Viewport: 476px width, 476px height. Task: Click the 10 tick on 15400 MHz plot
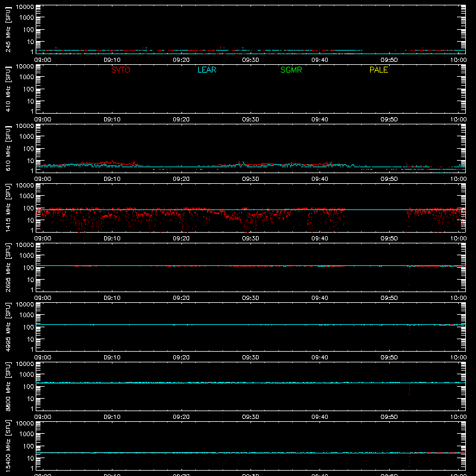coord(30,458)
